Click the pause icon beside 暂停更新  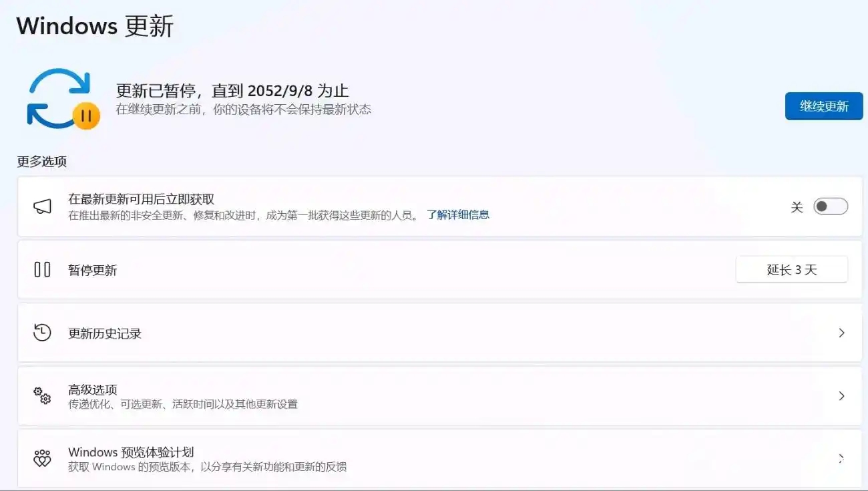pos(42,270)
